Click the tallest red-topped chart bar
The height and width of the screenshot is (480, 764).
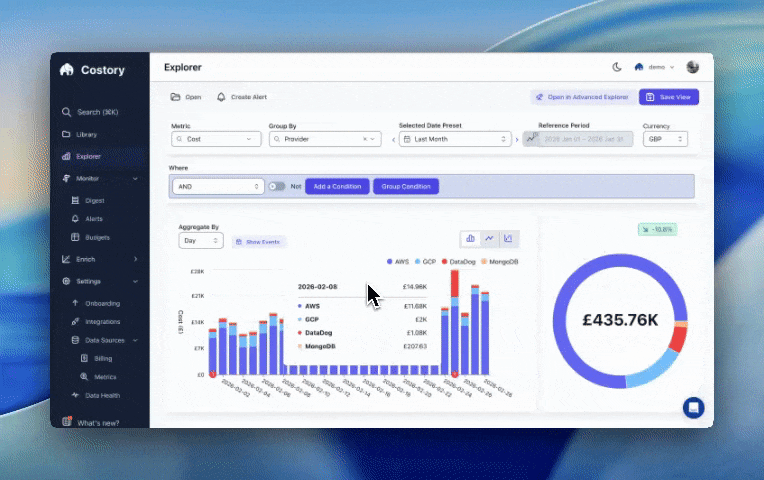pyautogui.click(x=455, y=322)
